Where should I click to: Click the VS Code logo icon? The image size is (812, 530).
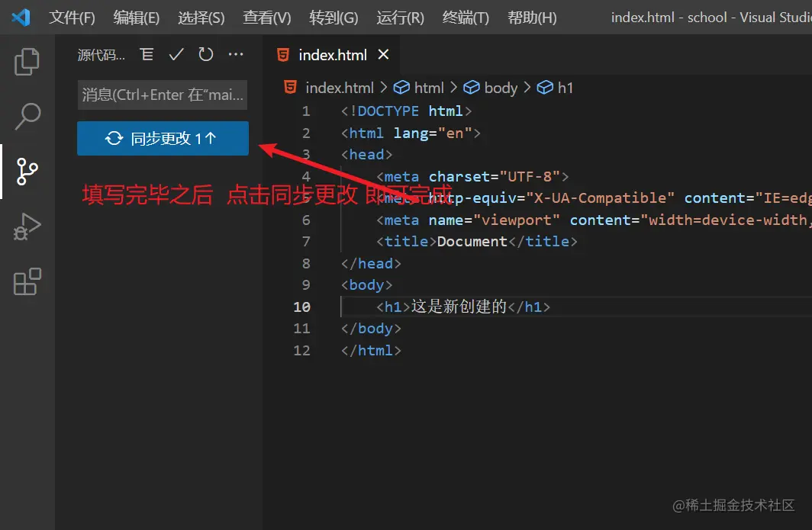point(21,18)
